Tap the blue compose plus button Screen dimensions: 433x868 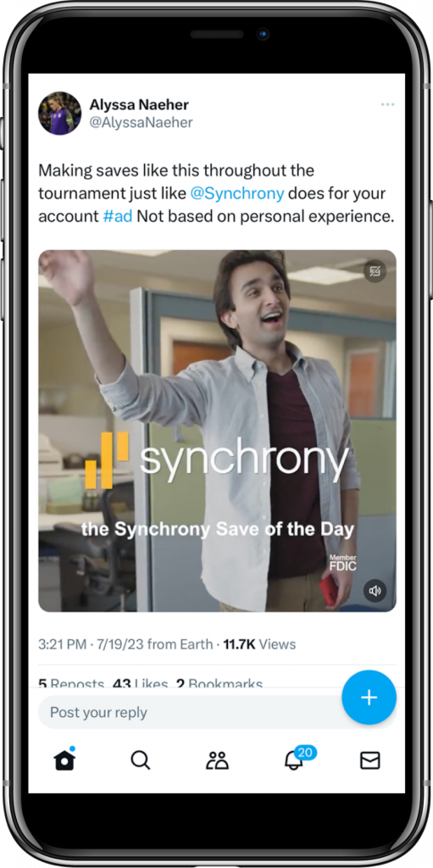point(369,698)
